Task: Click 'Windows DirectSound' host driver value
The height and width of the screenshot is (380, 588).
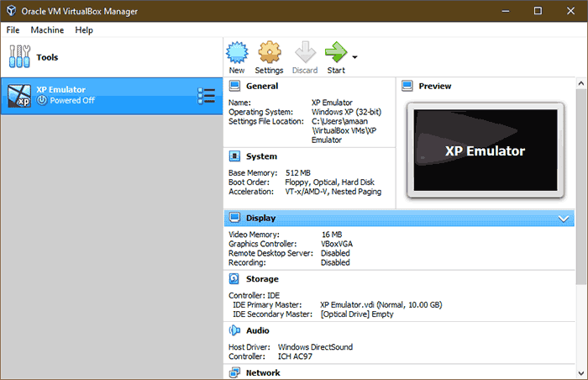Action: [315, 347]
